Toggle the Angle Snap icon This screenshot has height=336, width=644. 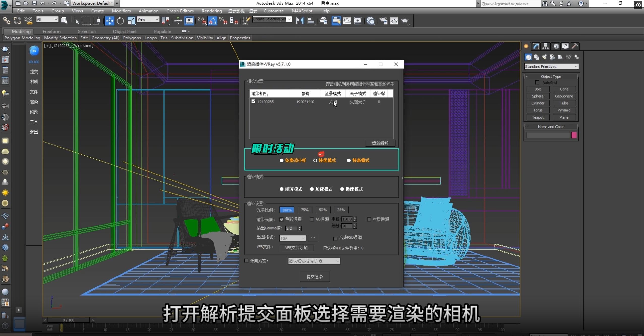[x=212, y=21]
